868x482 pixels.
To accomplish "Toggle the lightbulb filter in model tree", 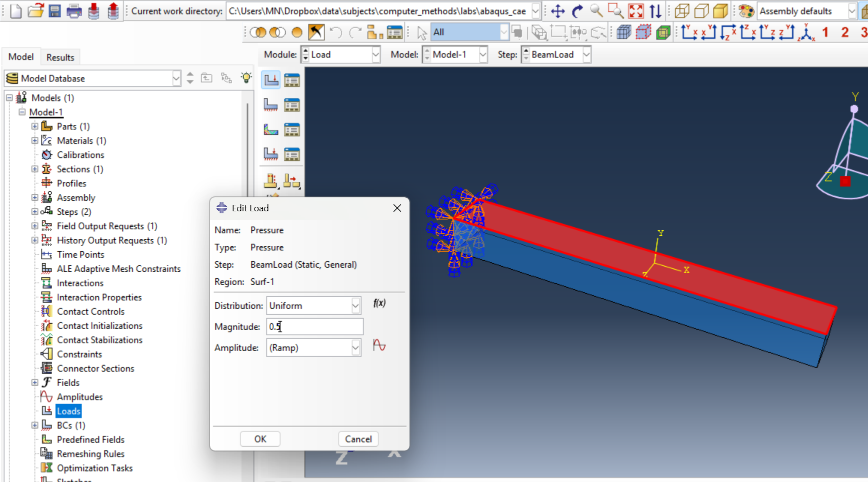I will 246,78.
